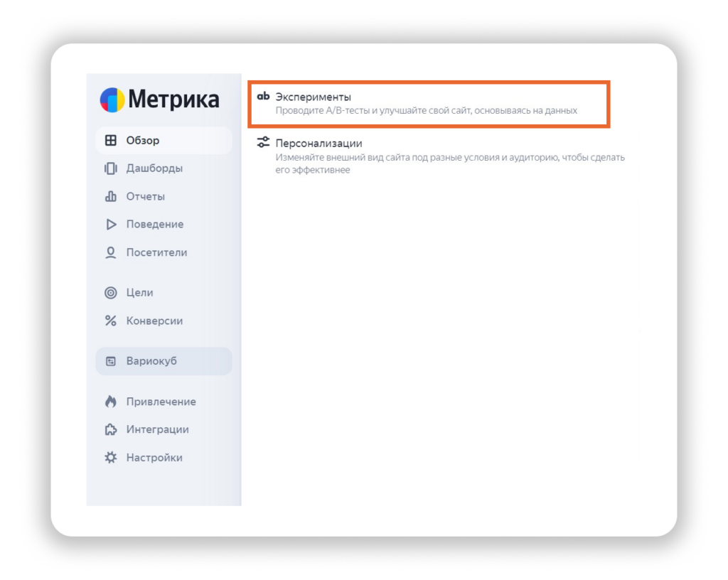Select the Персонализации menu entry title
This screenshot has width=728, height=580.
pyautogui.click(x=318, y=144)
